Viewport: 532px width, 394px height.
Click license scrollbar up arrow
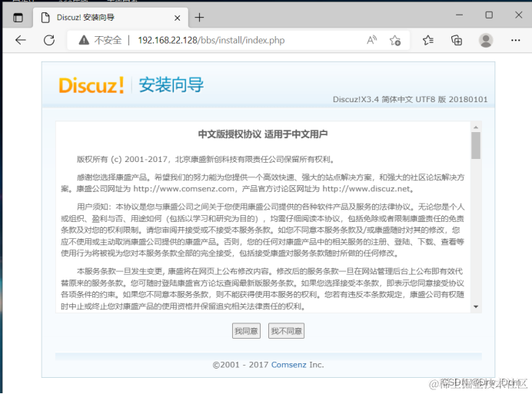pyautogui.click(x=476, y=127)
